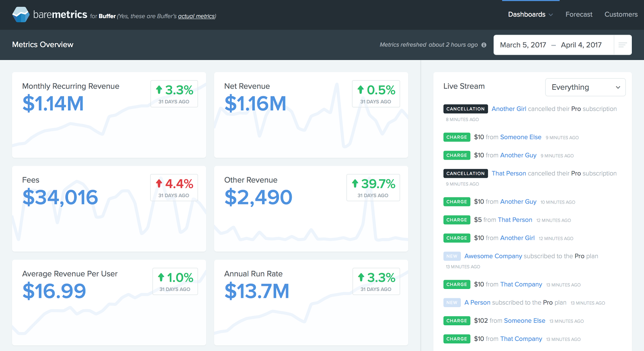Open That Person from the cancellation entry
The height and width of the screenshot is (351, 644).
pyautogui.click(x=509, y=173)
